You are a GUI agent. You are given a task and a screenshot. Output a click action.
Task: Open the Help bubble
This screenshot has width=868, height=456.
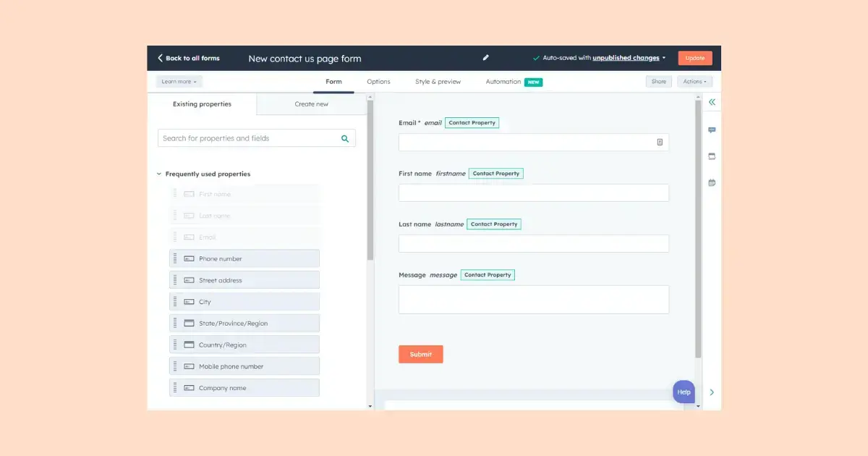tap(683, 392)
